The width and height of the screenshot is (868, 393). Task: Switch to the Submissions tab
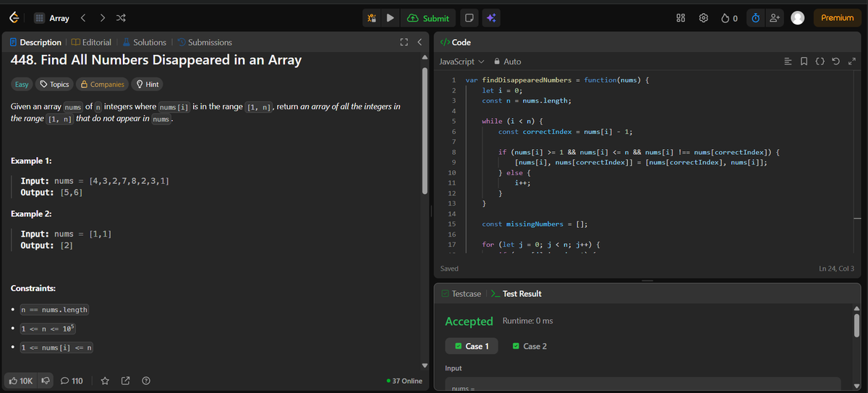pyautogui.click(x=205, y=43)
